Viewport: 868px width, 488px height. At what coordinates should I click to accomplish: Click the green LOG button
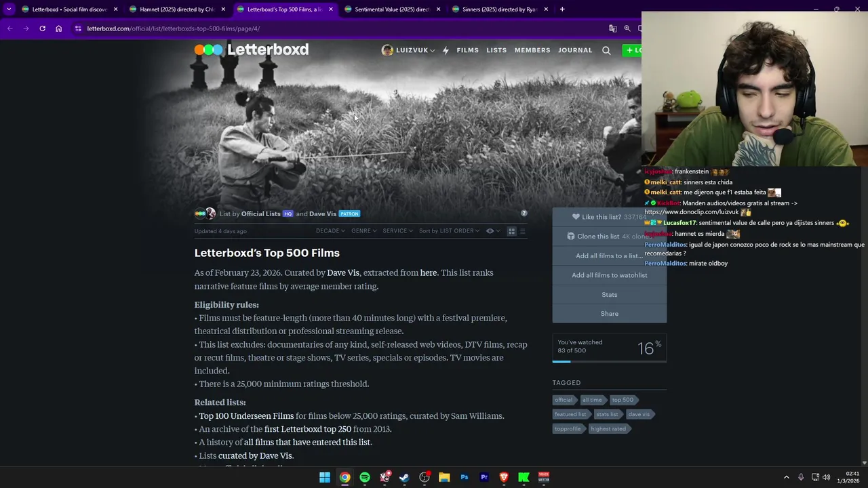click(632, 50)
